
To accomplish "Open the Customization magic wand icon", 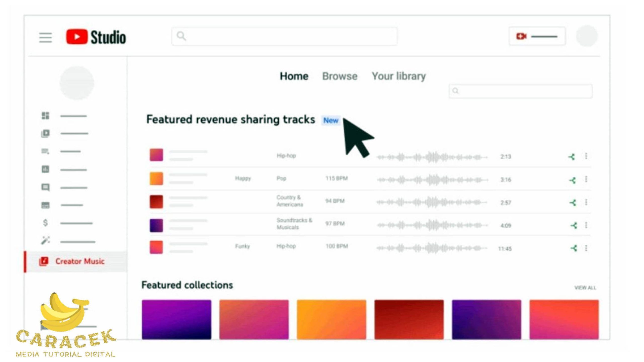I will click(46, 241).
